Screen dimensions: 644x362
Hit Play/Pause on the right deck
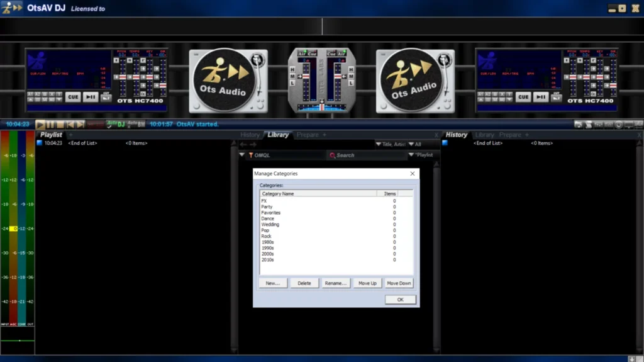[x=540, y=97]
